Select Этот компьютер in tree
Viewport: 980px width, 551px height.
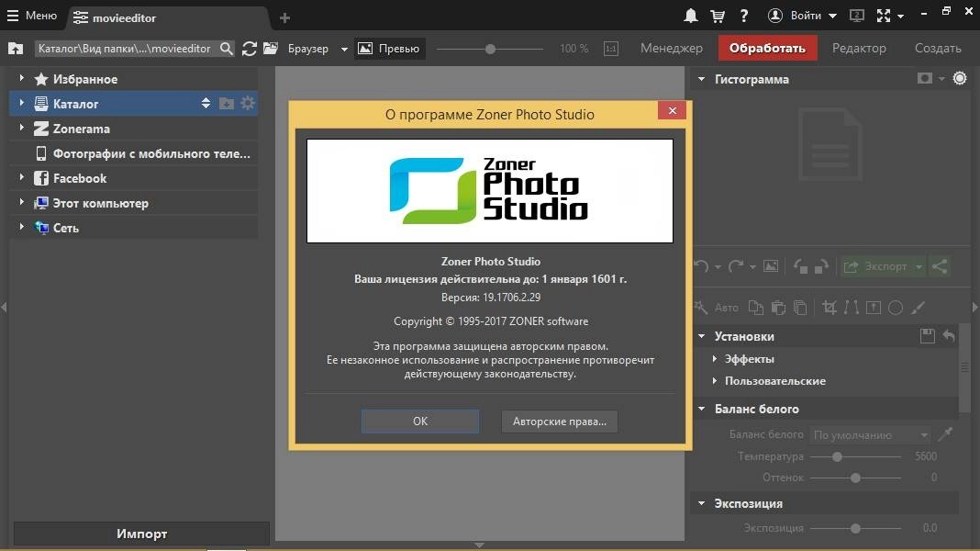(x=100, y=203)
